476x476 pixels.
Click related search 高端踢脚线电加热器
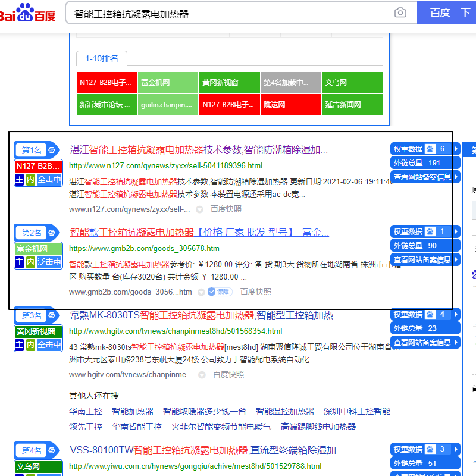tap(318, 427)
